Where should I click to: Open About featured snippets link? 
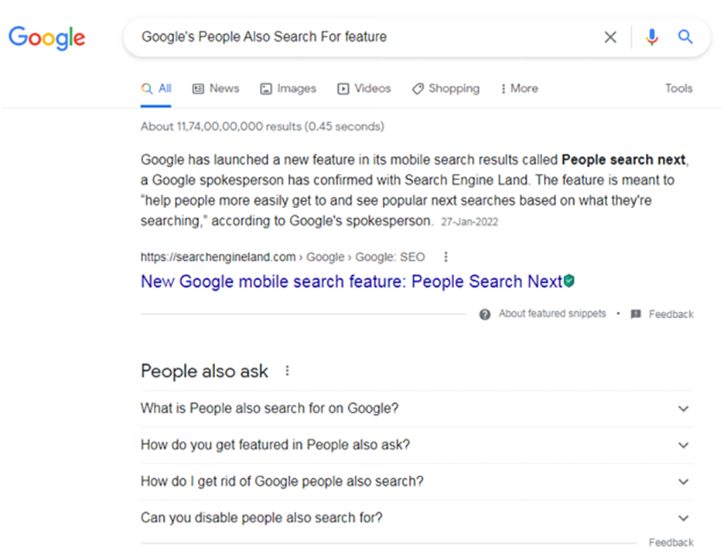pyautogui.click(x=552, y=314)
